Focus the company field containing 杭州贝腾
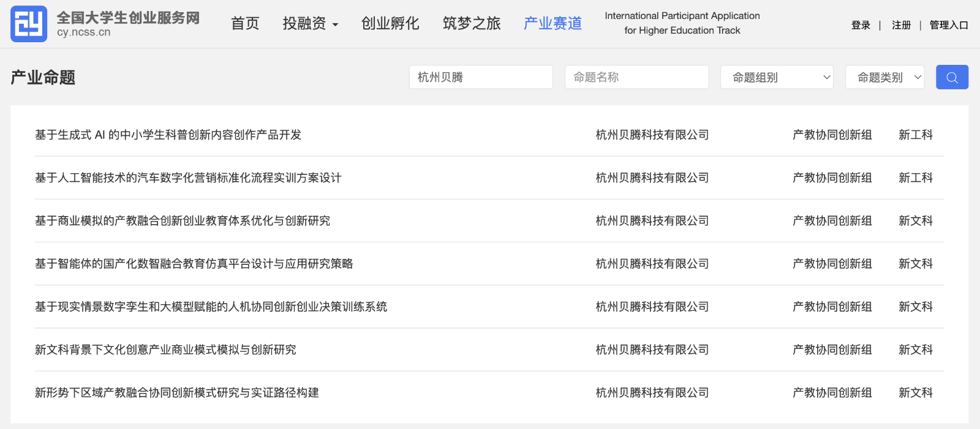 point(481,77)
